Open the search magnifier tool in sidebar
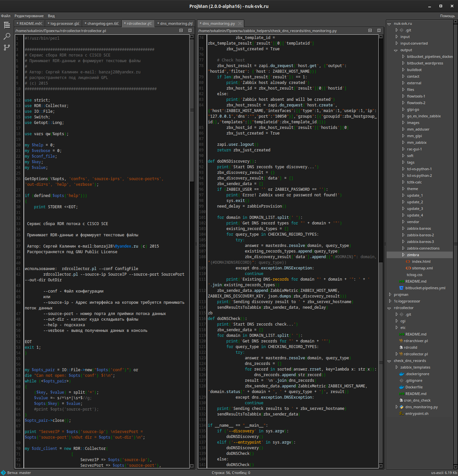This screenshot has height=476, width=458. coord(7,36)
